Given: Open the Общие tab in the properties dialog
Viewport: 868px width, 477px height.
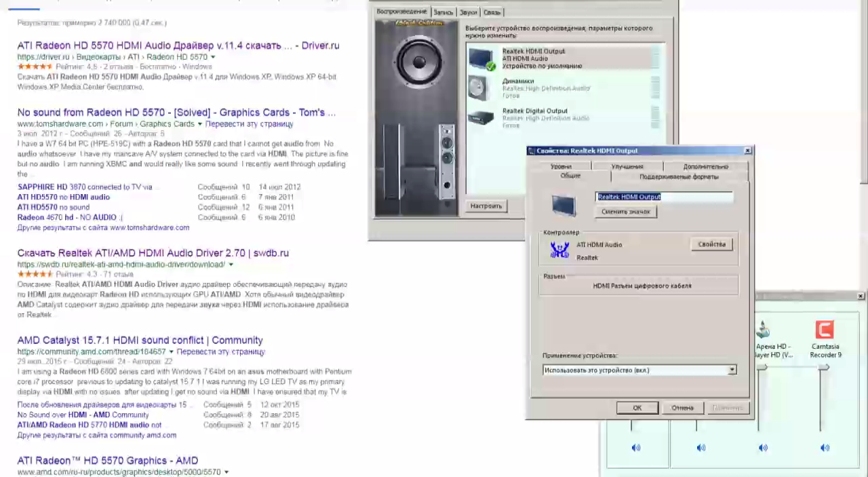Looking at the screenshot, I should [570, 176].
